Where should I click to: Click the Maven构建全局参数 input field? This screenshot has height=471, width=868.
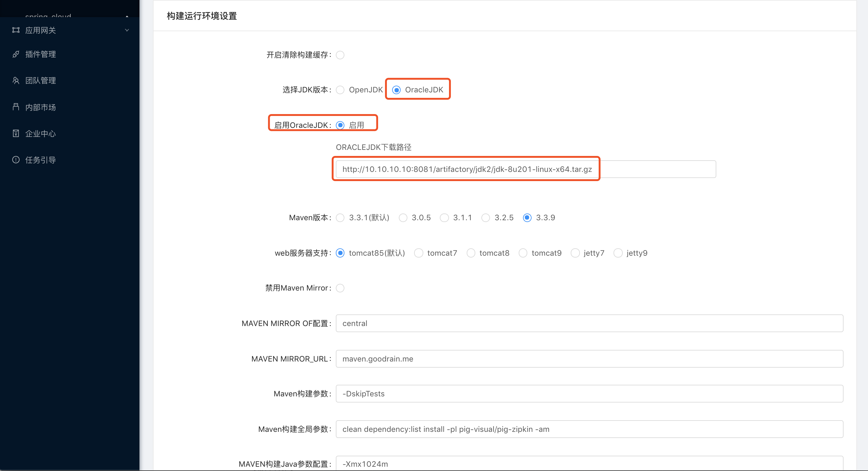click(589, 429)
